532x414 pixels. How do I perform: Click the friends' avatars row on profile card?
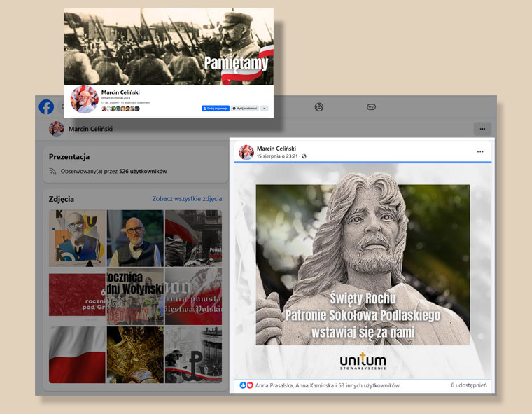120,109
